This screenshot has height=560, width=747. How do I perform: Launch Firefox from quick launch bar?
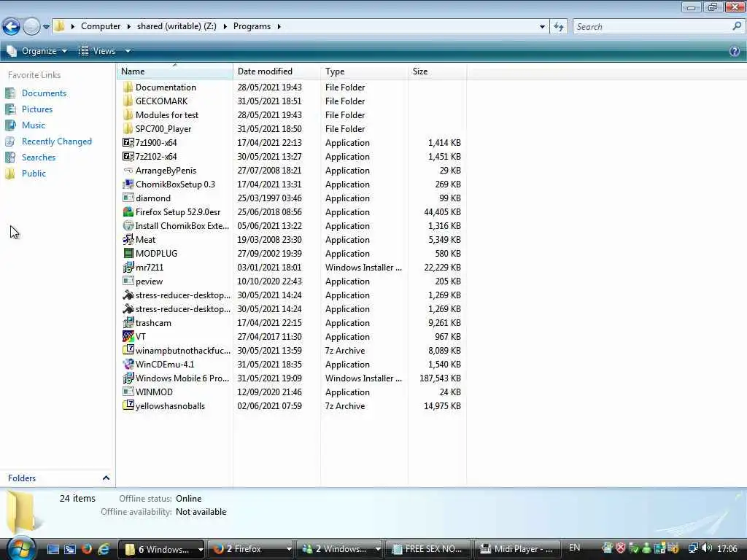(x=87, y=549)
